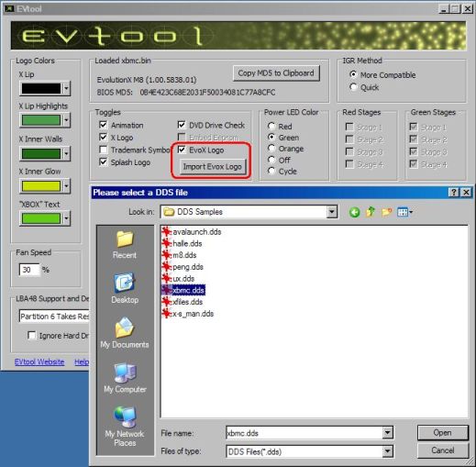476x467 pixels.
Task: Open the View Menu icon in dialog
Action: click(404, 212)
